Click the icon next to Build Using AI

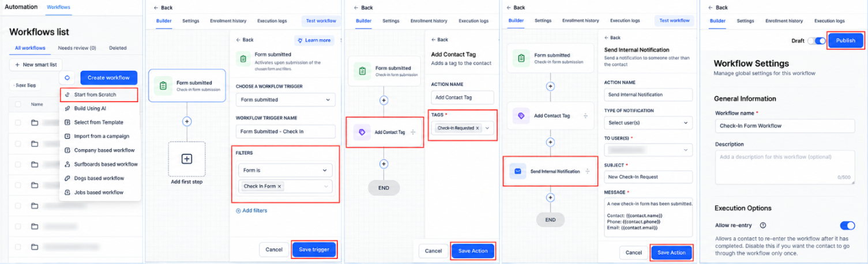67,108
